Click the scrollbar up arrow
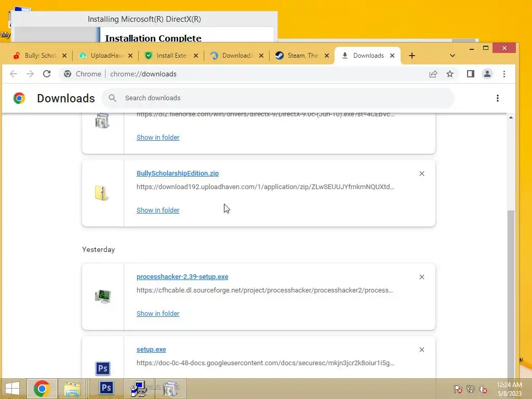 tap(511, 117)
